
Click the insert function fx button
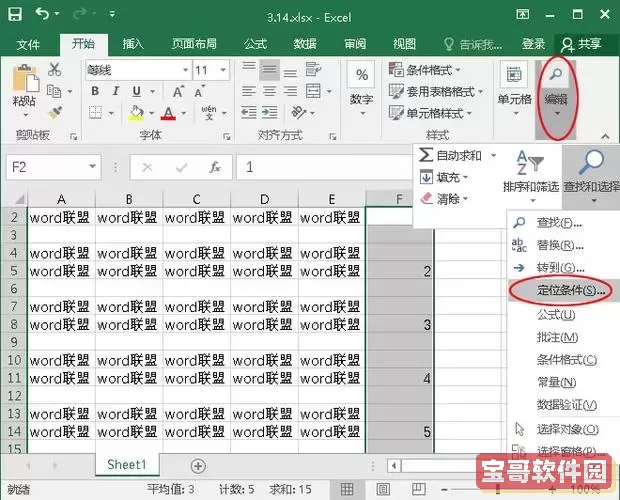[215, 167]
